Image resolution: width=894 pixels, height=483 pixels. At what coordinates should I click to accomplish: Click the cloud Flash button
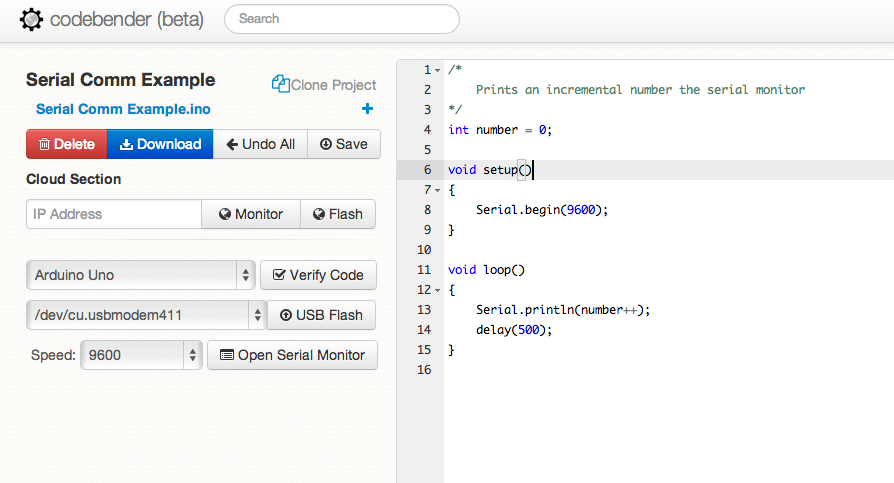click(x=338, y=214)
